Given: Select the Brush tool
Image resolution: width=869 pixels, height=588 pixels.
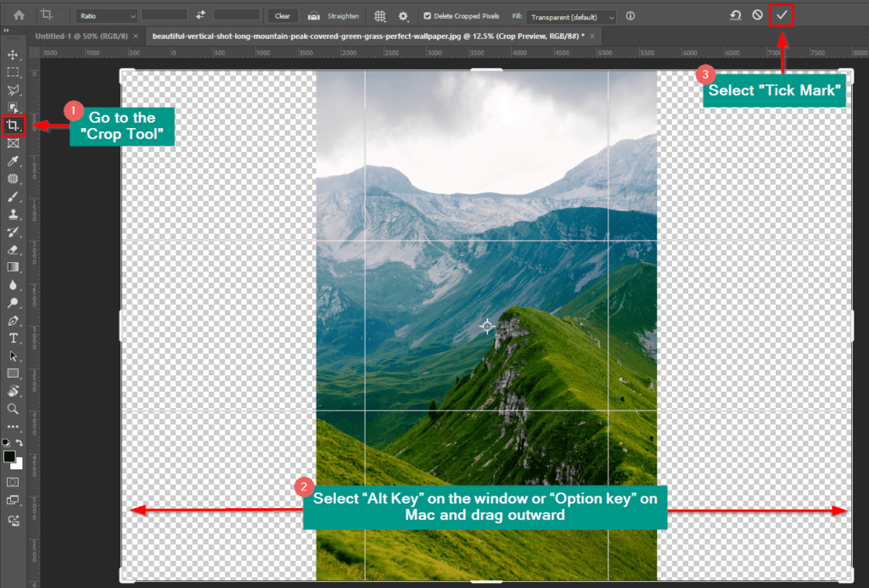Looking at the screenshot, I should click(x=12, y=197).
